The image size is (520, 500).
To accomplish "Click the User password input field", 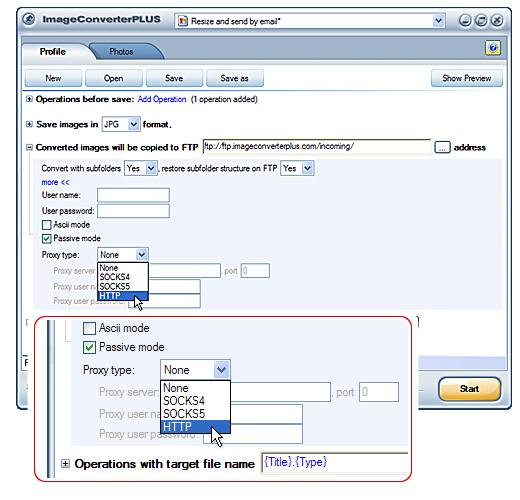I will (x=133, y=211).
